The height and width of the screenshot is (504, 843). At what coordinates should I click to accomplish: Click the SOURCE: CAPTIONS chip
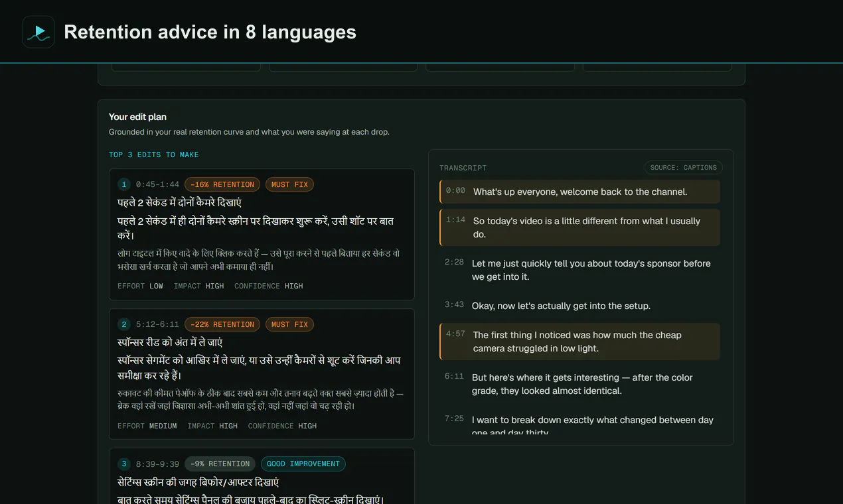point(683,168)
